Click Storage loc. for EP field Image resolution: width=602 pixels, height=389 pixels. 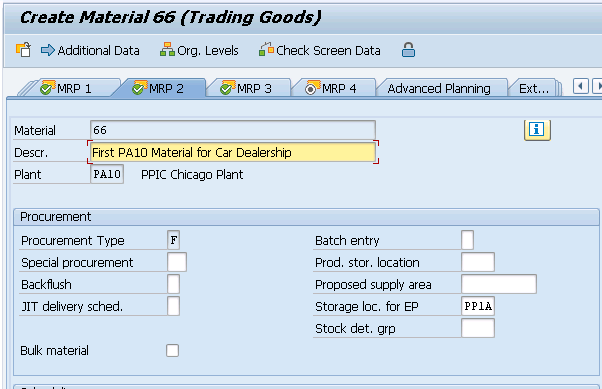(478, 306)
